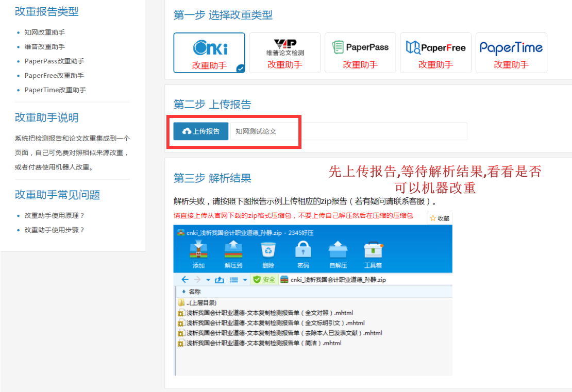Click the 改重报告类型 sidebar heading
The width and height of the screenshot is (572, 392).
click(x=47, y=12)
